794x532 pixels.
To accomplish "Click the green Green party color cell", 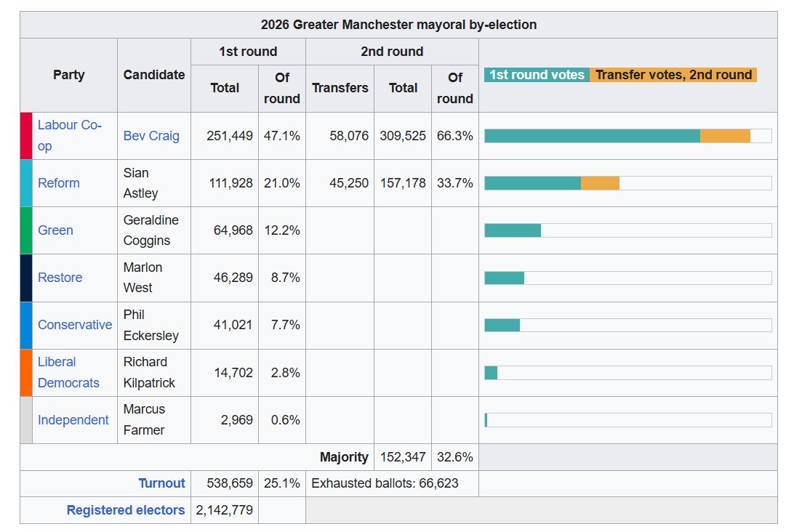I will coord(26,230).
